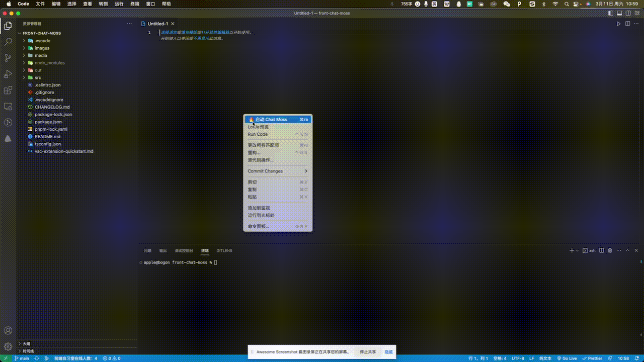
Task: Open Source Control view in activity bar
Action: (8, 58)
